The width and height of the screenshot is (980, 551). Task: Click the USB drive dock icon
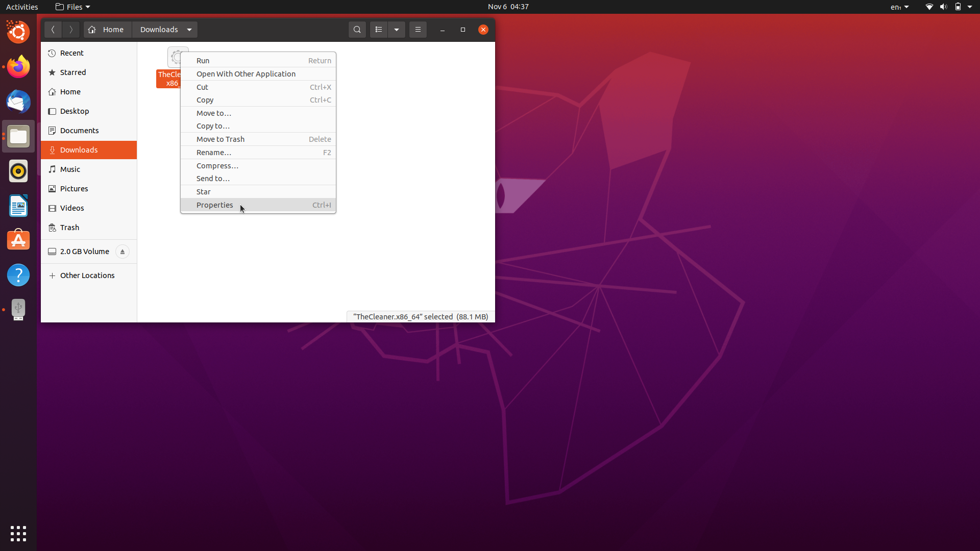[x=18, y=310]
